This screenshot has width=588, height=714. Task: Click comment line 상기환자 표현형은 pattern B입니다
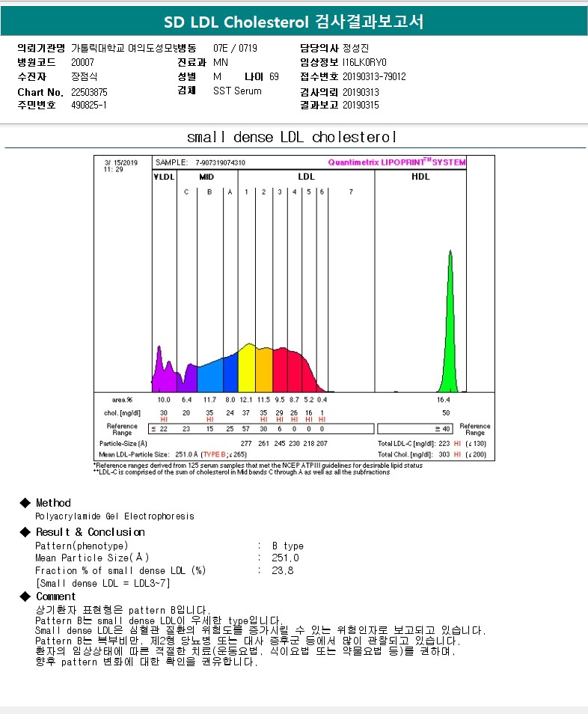point(123,610)
